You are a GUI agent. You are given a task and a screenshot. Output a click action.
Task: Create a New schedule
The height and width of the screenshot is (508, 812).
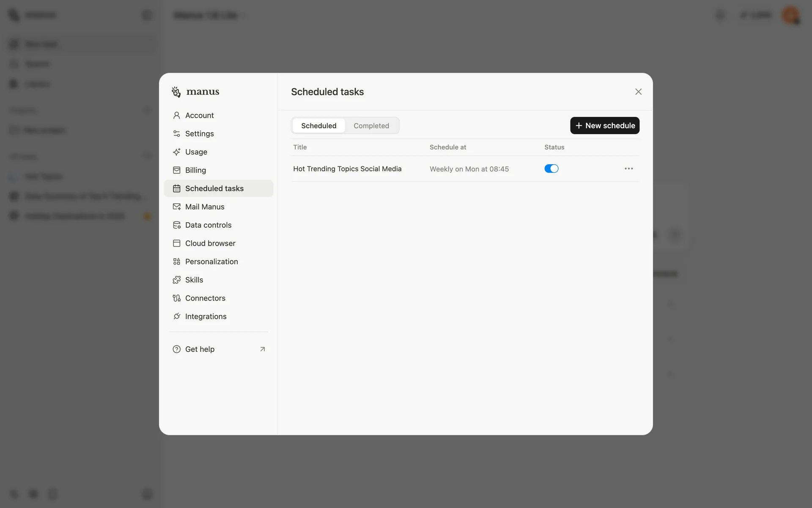click(605, 126)
